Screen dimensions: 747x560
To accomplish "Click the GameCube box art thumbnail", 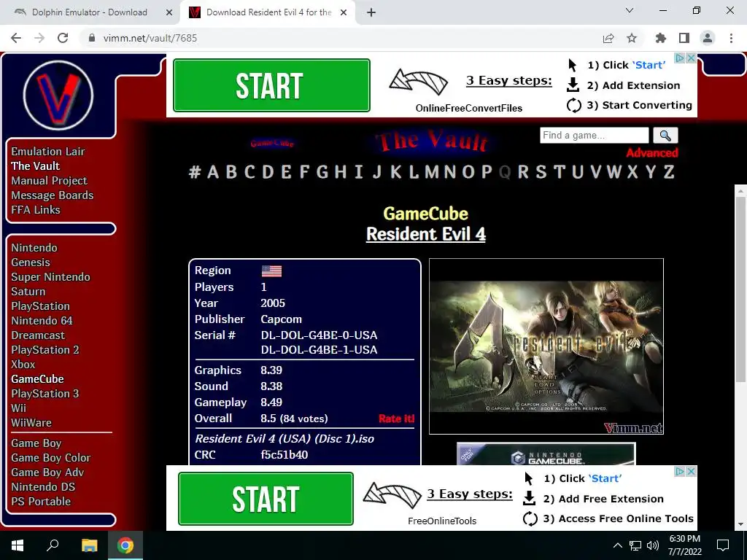I will pyautogui.click(x=546, y=454).
